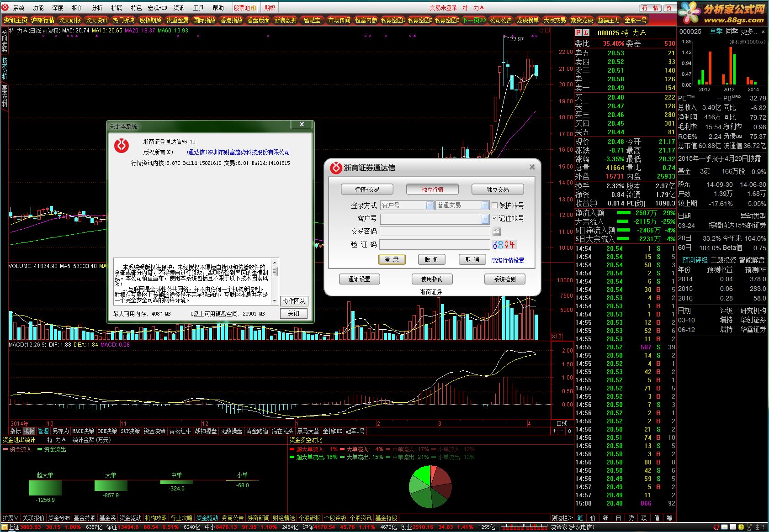Open the 报价 menu

78,8
